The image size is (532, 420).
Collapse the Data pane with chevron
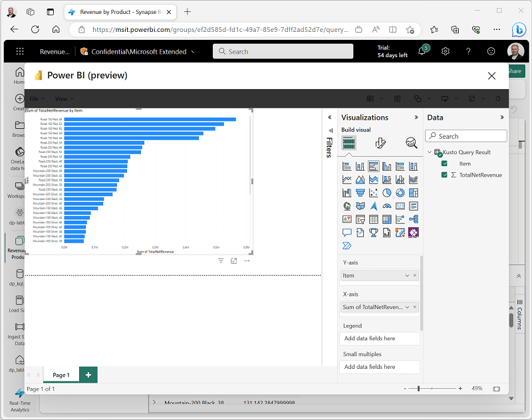pyautogui.click(x=502, y=118)
